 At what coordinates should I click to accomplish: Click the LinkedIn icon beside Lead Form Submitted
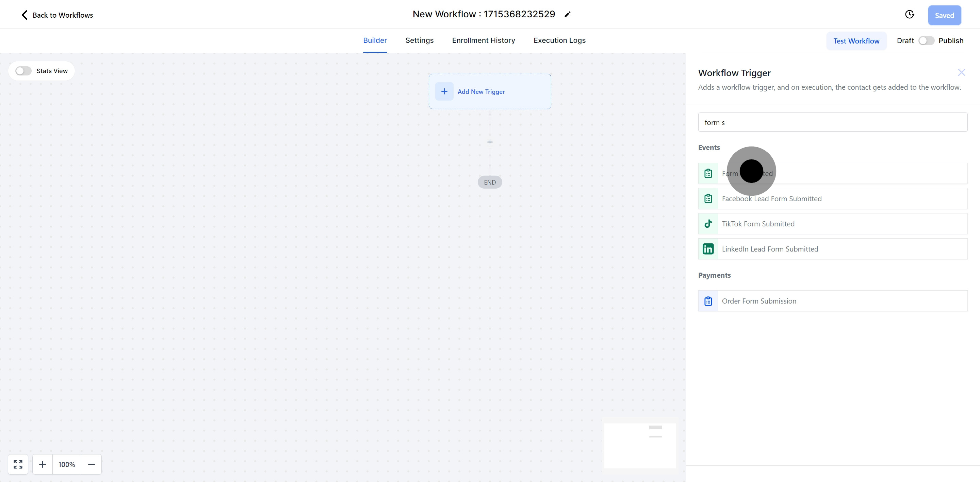tap(708, 249)
